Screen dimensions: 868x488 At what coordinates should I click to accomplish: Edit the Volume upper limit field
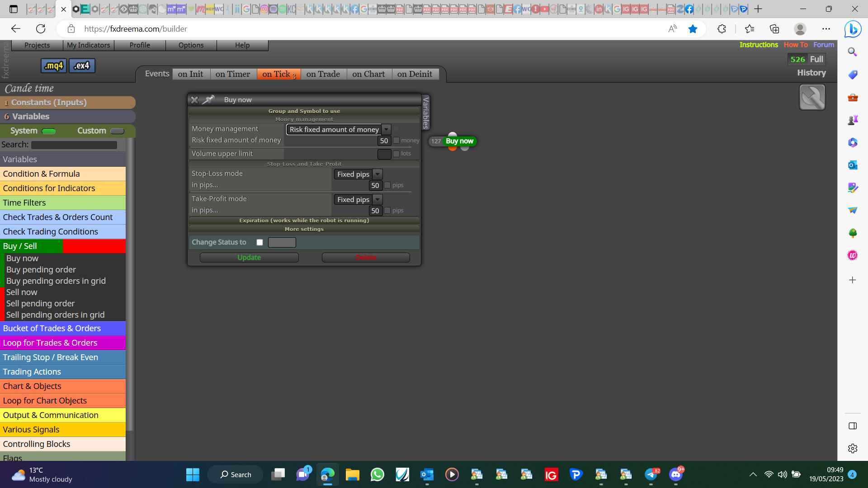[384, 154]
